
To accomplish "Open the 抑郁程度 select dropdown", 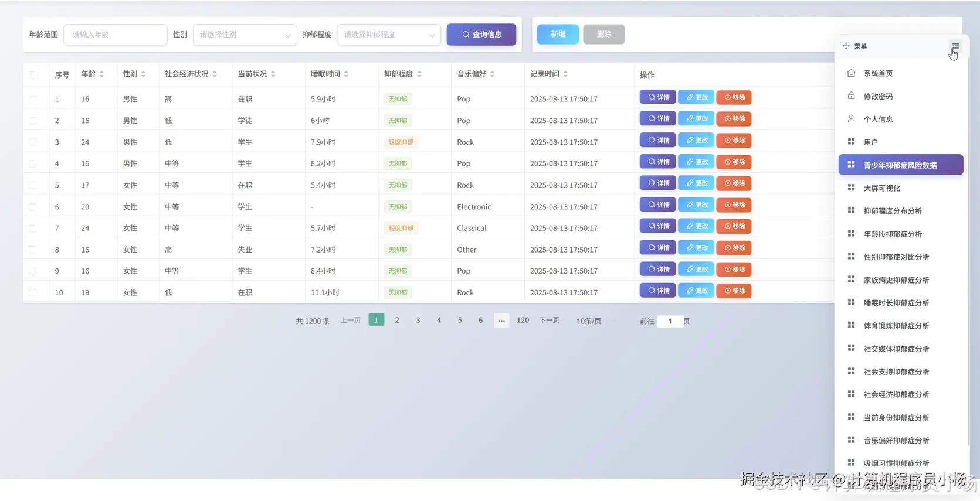I will [389, 35].
